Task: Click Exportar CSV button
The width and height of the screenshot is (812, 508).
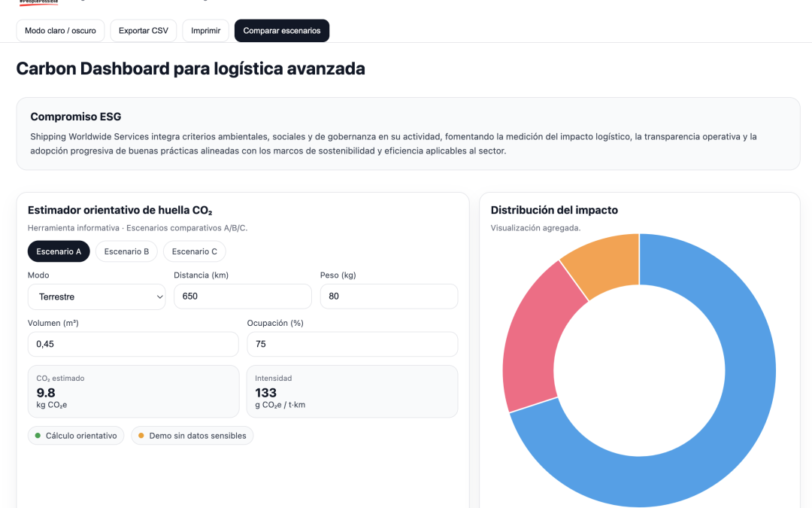Action: [x=143, y=30]
